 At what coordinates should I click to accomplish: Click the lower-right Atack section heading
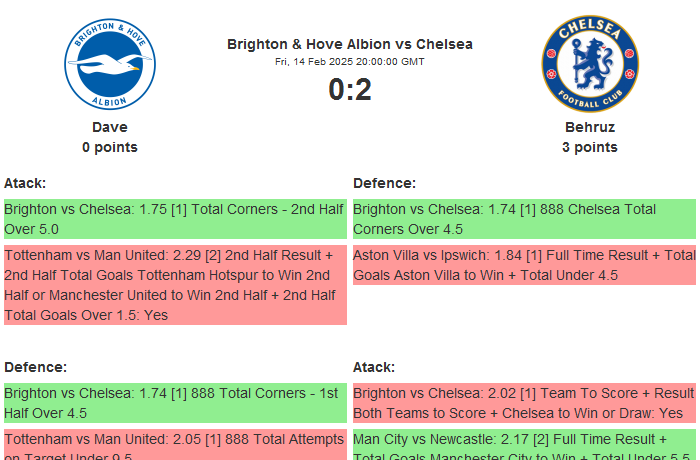tap(374, 367)
